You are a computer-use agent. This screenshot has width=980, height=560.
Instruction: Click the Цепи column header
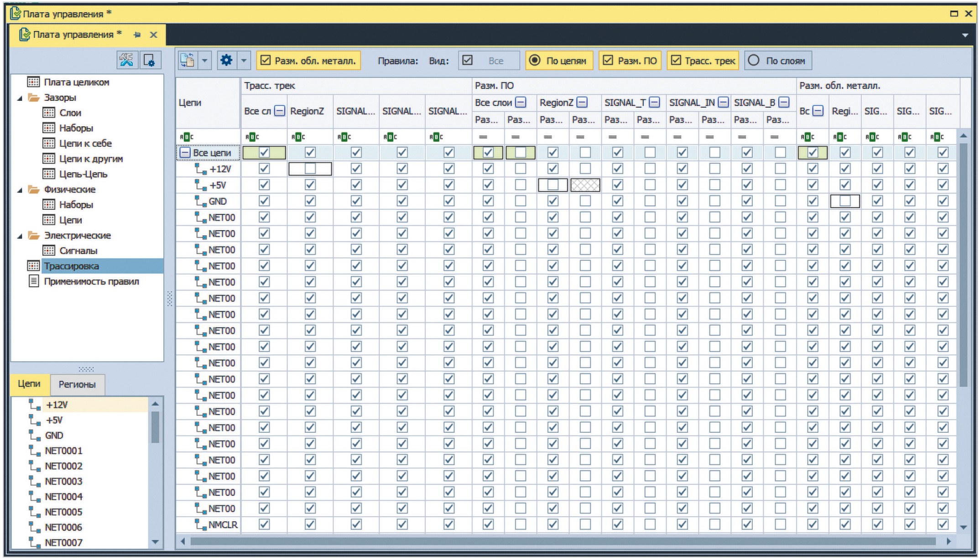pos(208,103)
